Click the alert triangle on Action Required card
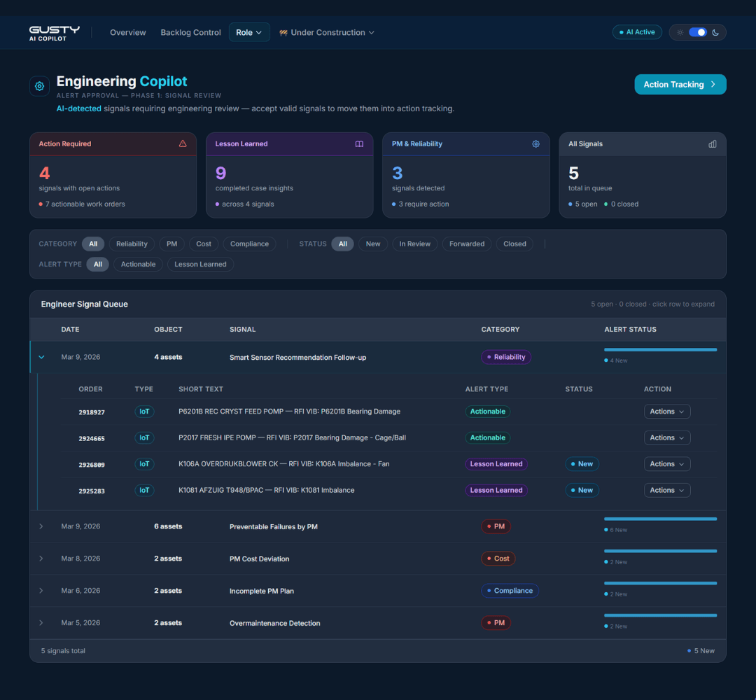 click(183, 143)
